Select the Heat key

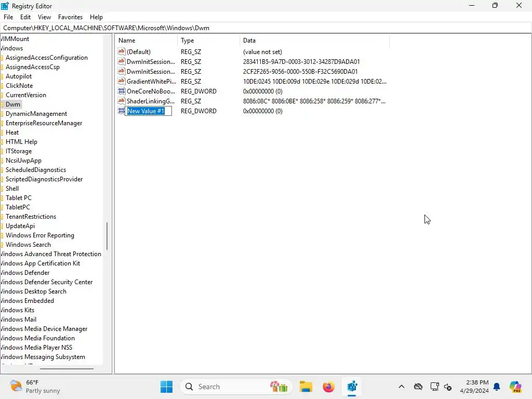12,132
